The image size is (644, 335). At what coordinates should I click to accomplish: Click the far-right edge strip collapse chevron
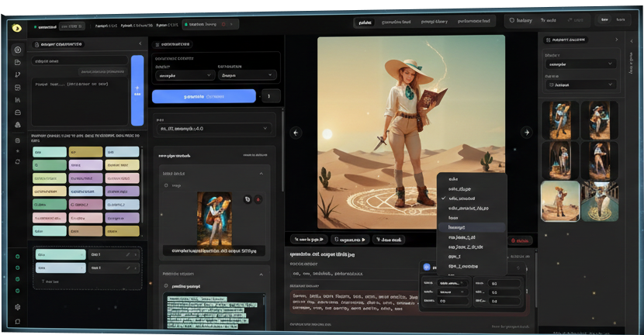[x=632, y=41]
